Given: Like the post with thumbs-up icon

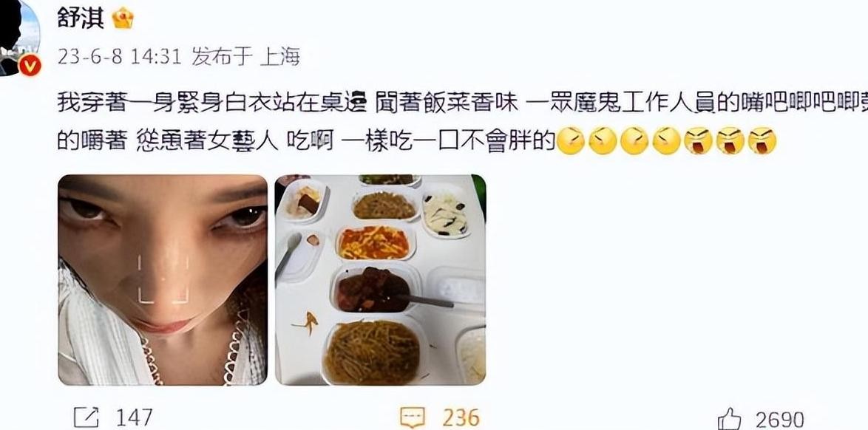Looking at the screenshot, I should click(729, 419).
